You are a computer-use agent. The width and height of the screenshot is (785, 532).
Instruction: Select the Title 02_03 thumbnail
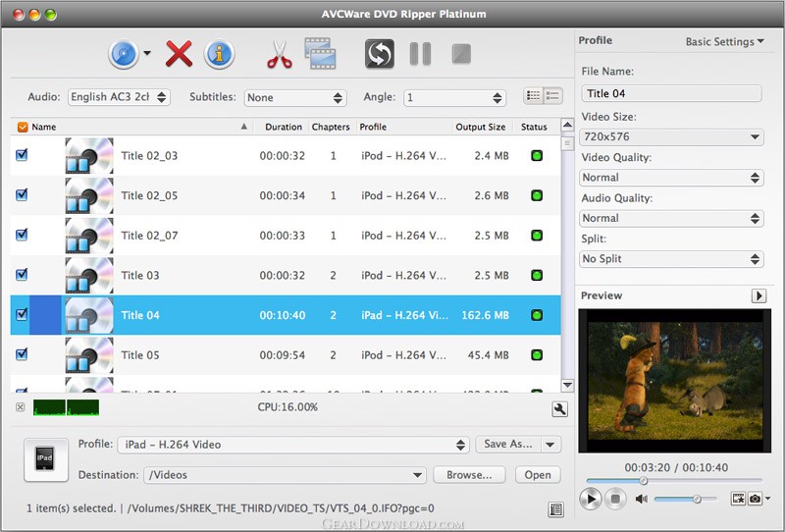[89, 156]
